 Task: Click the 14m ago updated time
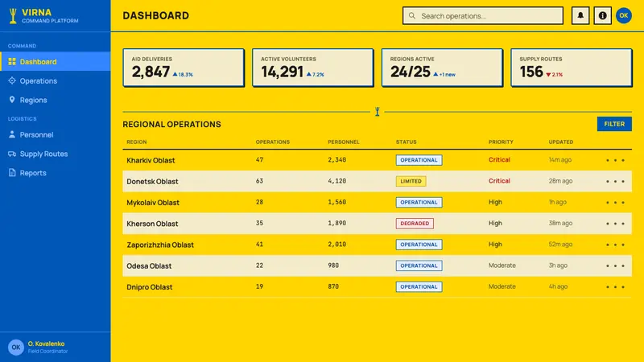coord(559,159)
